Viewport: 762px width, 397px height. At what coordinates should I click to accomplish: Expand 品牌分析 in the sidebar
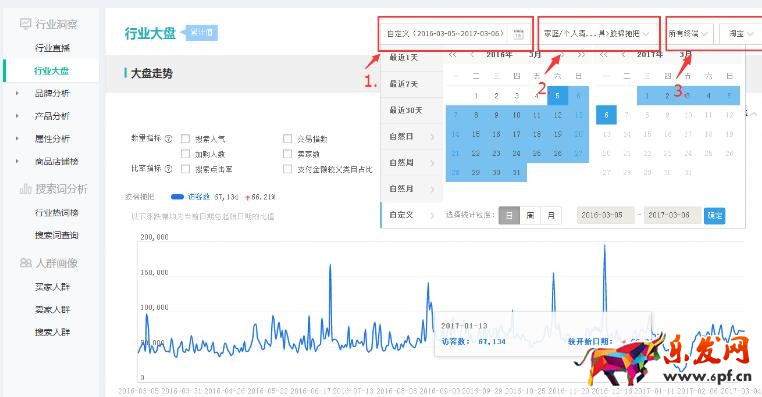coord(52,93)
